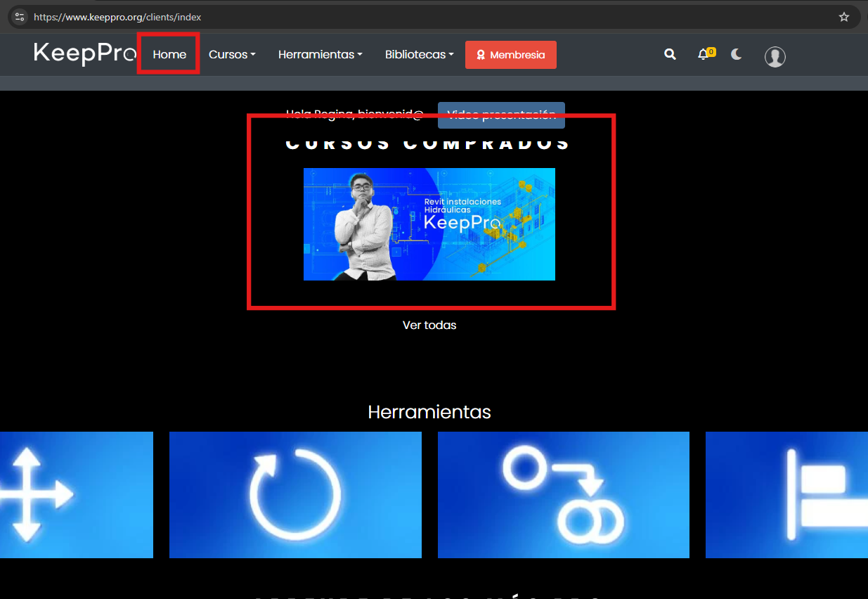Click the red Membresia button

(511, 55)
